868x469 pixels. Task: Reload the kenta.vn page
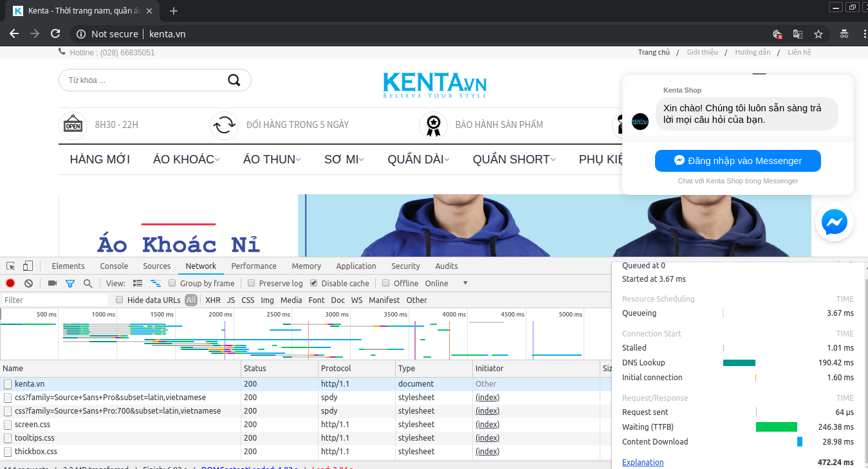(x=56, y=34)
